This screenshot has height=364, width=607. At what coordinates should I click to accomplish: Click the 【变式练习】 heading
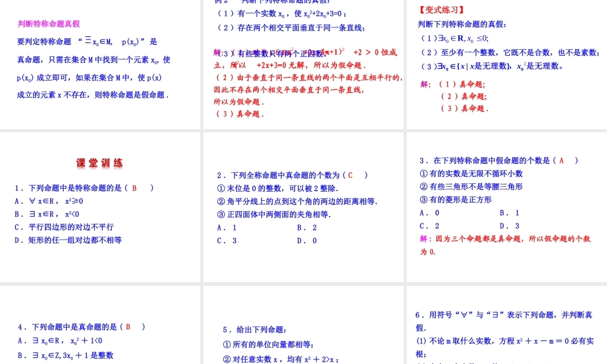point(441,8)
